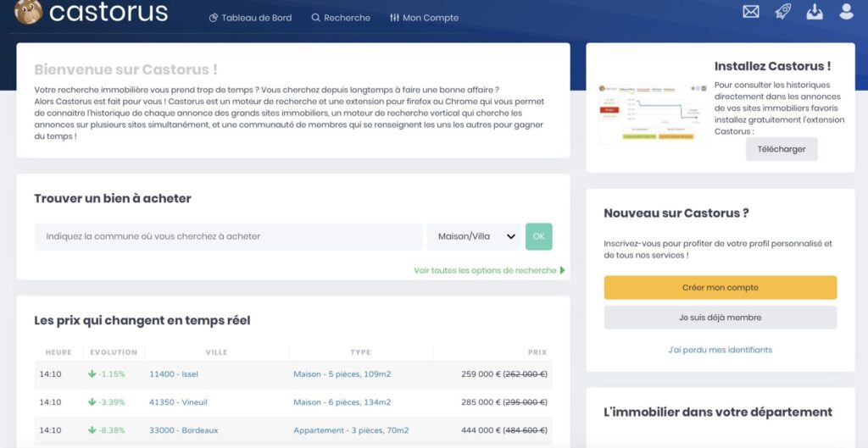Click the HEURE column header
The width and height of the screenshot is (868, 448).
pos(58,352)
